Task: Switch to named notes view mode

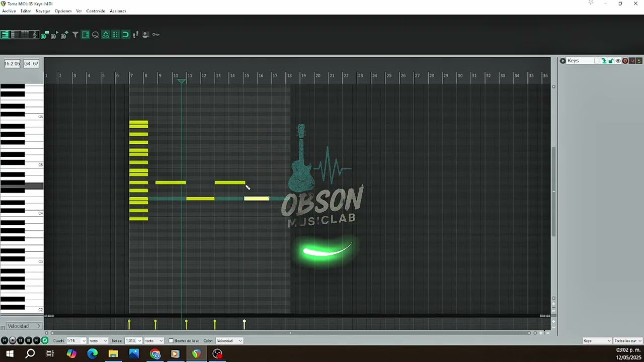Action: pyautogui.click(x=14, y=35)
